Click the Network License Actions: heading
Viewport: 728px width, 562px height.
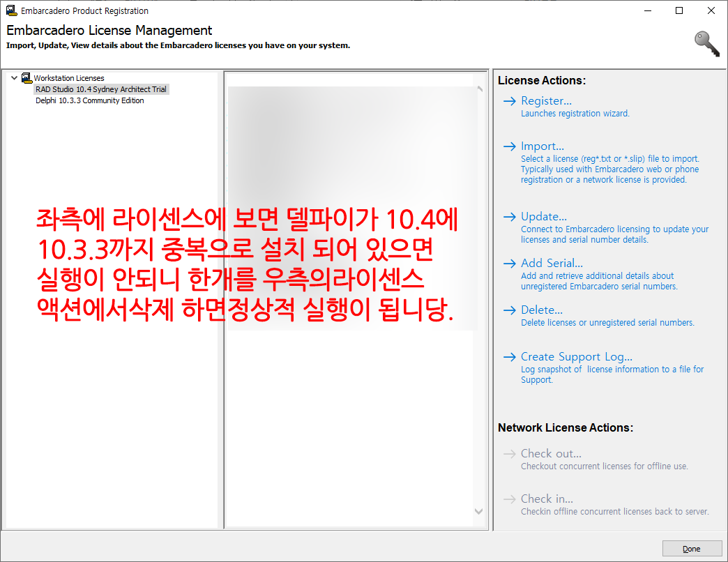[x=566, y=427]
